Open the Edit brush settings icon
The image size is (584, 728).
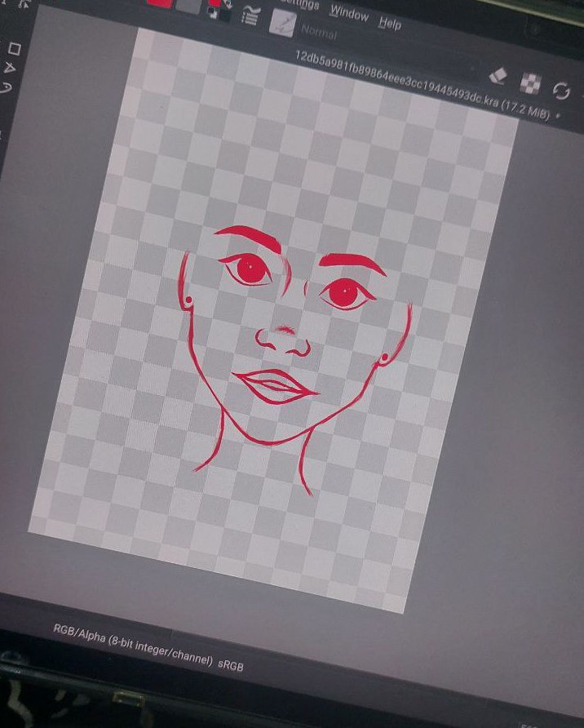tap(250, 16)
